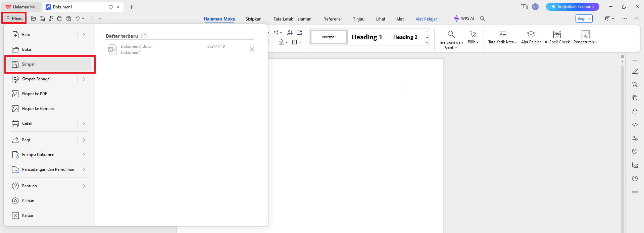The image size is (644, 233).
Task: Switch to the Halaman Muka home tab in title bar
Action: click(21, 7)
